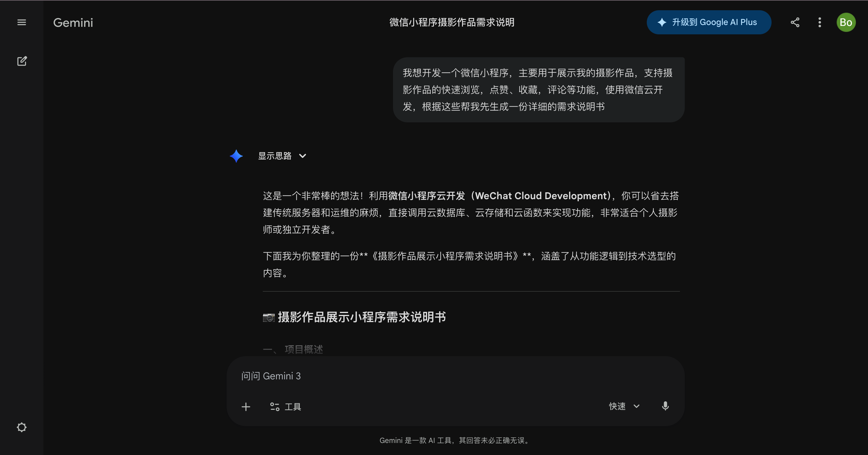
Task: Open the sidebar with the hamburger icon
Action: pos(22,22)
